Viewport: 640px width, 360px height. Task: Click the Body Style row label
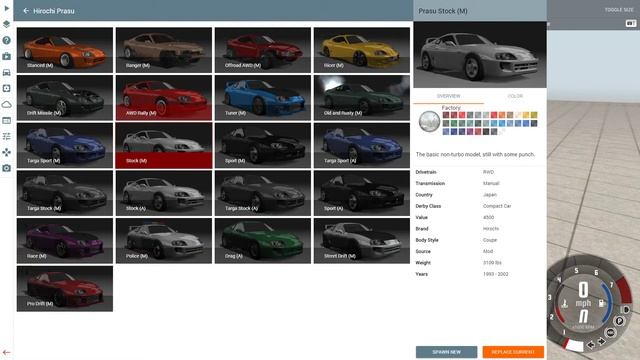(x=427, y=240)
